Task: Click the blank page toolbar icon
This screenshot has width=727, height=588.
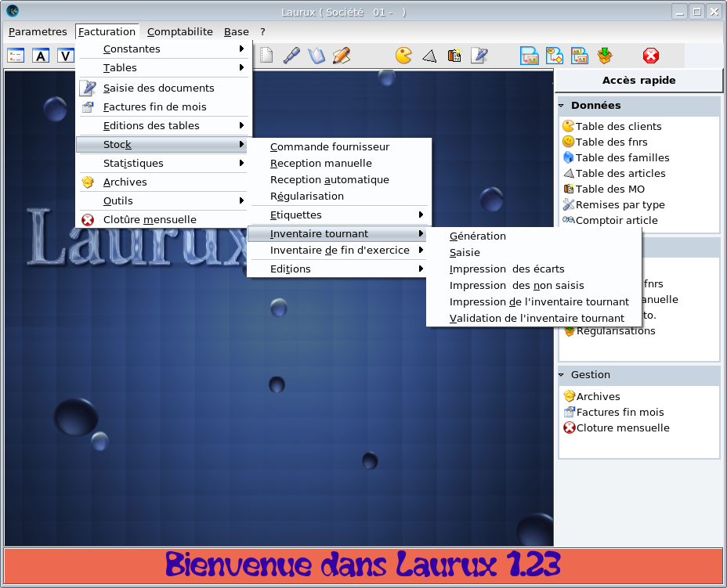Action: 266,56
